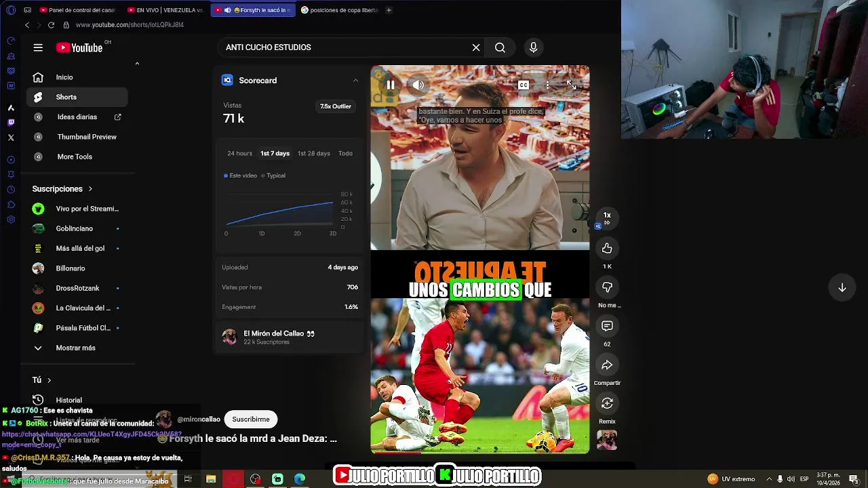The image size is (868, 488).
Task: Select the 1st 28 days tab
Action: pyautogui.click(x=314, y=153)
